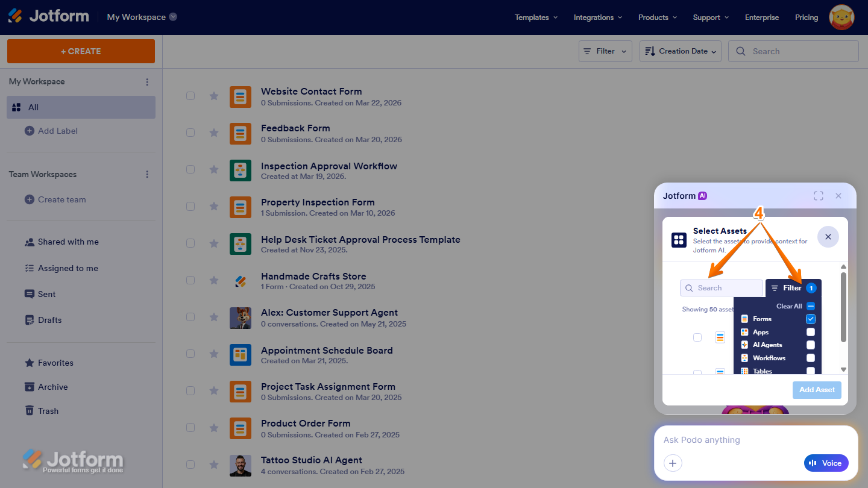Enable the Apps filter checkbox
868x488 pixels.
810,332
